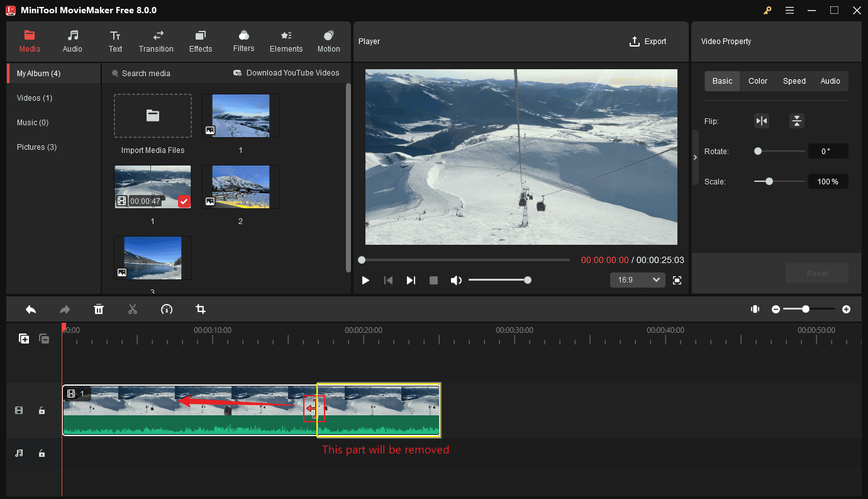The image size is (868, 499).
Task: Click the remove track icon
Action: pos(44,339)
